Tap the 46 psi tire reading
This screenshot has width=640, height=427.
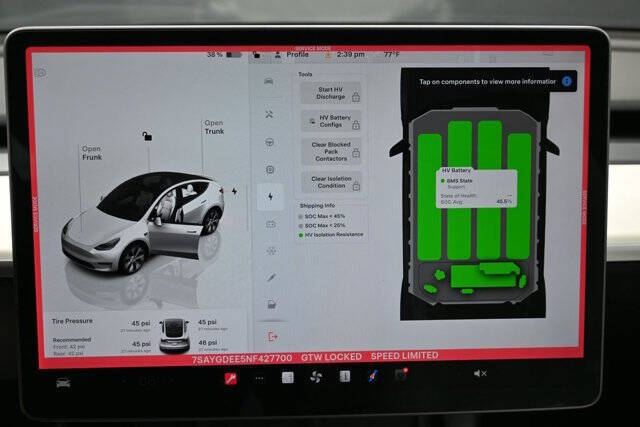208,342
